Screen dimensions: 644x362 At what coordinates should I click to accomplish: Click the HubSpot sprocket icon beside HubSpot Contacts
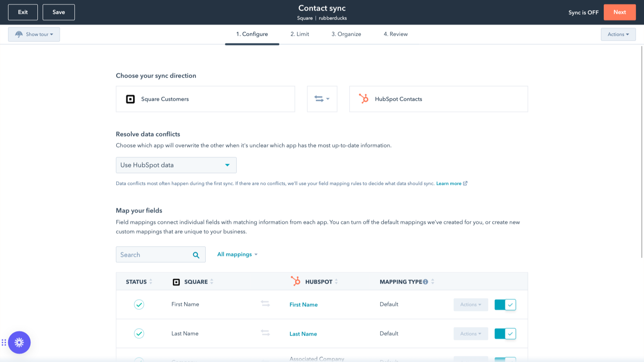click(x=363, y=99)
